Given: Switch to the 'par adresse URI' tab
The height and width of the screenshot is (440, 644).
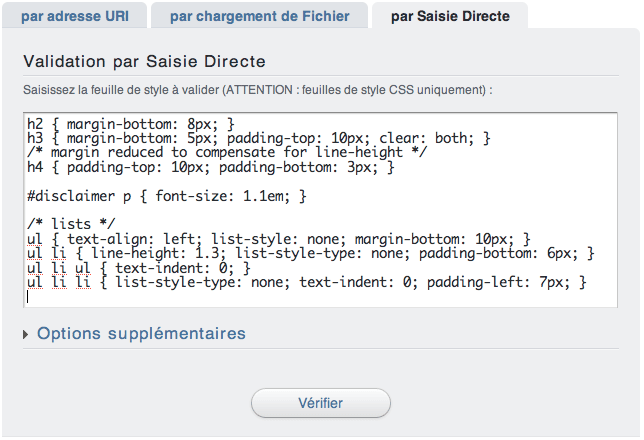Looking at the screenshot, I should pyautogui.click(x=75, y=16).
